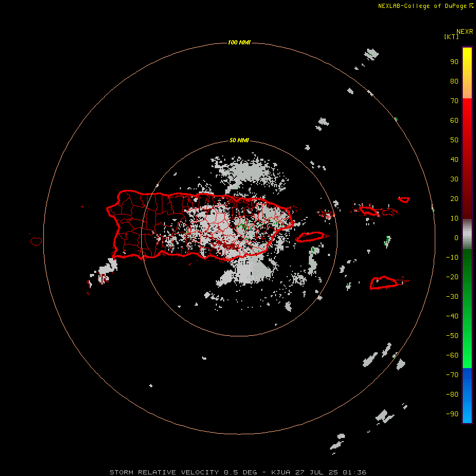Select the 40 value on velocity scale

pos(454,160)
